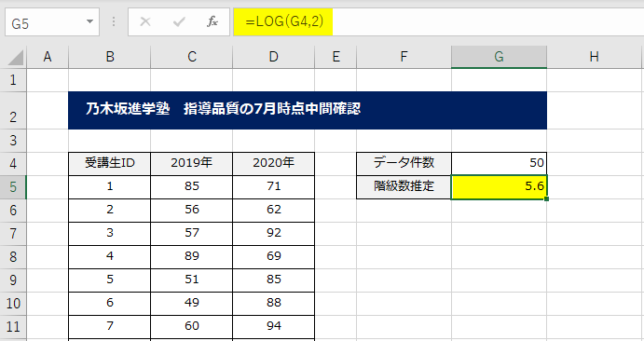Select row 10 header

(x=13, y=304)
